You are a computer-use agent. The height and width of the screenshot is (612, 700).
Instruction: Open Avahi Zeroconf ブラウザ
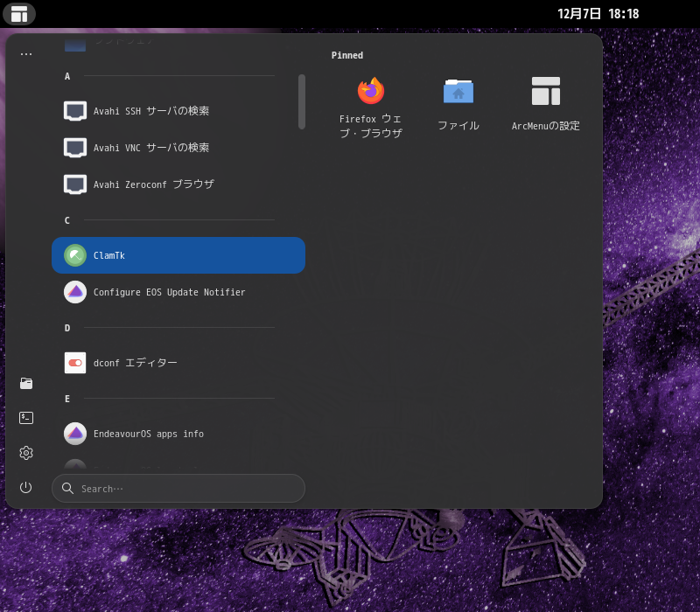(178, 184)
